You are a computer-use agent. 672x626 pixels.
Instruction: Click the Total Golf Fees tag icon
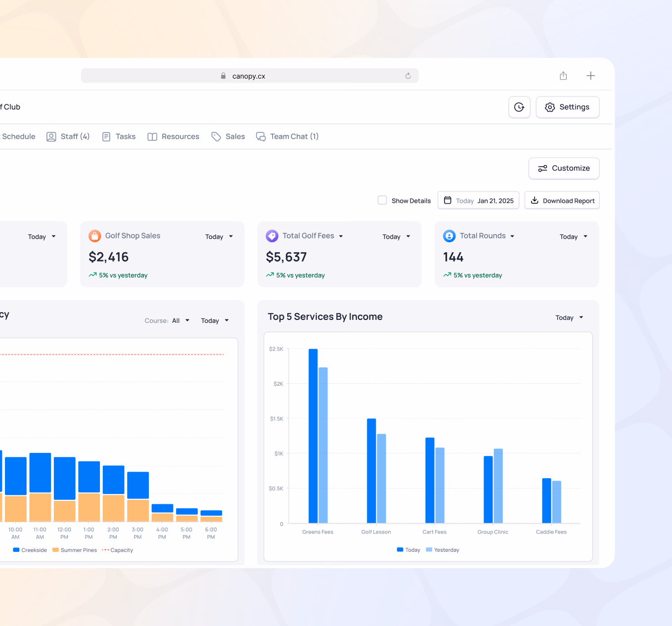(272, 236)
